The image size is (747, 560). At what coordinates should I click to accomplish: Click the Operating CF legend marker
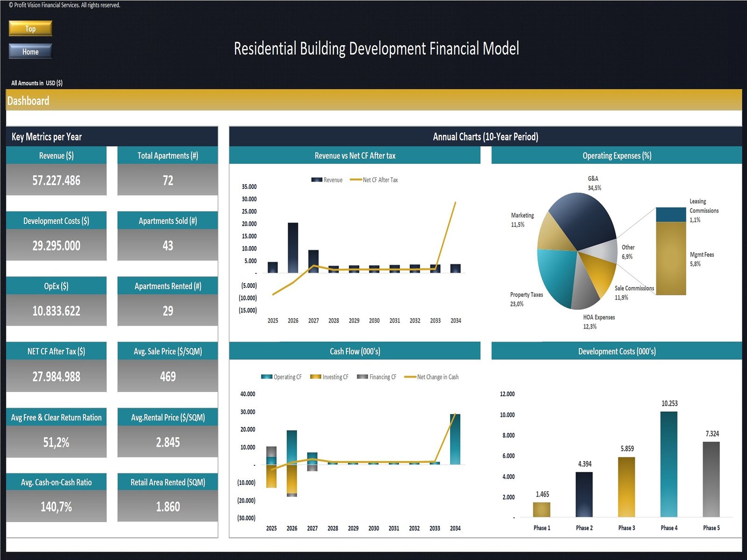pyautogui.click(x=267, y=377)
